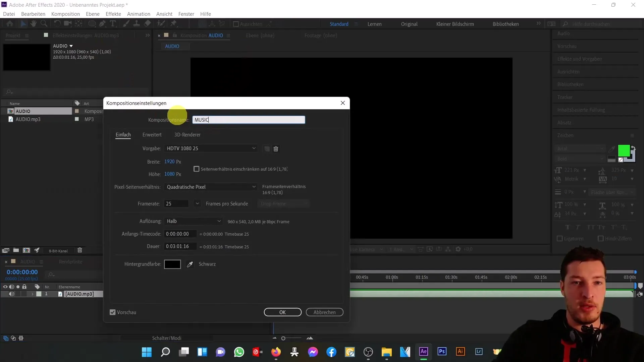Select the Puppet Pin tool
This screenshot has height=362, width=644.
click(173, 24)
